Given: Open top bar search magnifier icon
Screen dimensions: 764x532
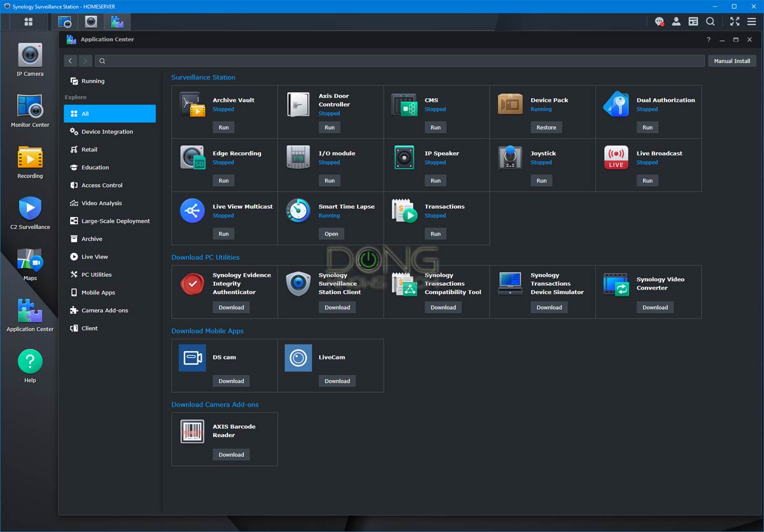Looking at the screenshot, I should [710, 22].
